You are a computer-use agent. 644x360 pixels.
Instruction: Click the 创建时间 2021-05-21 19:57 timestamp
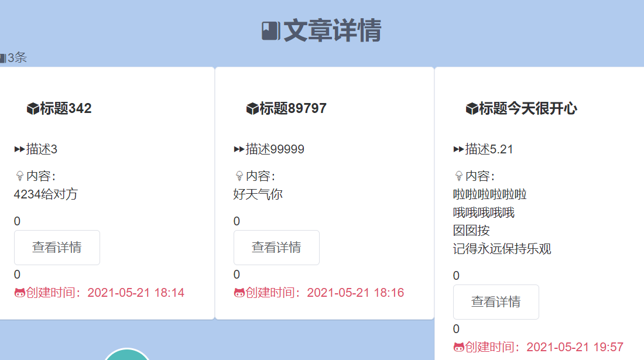(x=544, y=347)
